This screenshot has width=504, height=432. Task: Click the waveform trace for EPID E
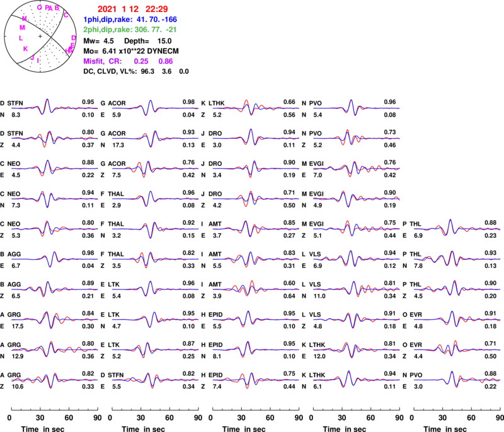(x=256, y=320)
